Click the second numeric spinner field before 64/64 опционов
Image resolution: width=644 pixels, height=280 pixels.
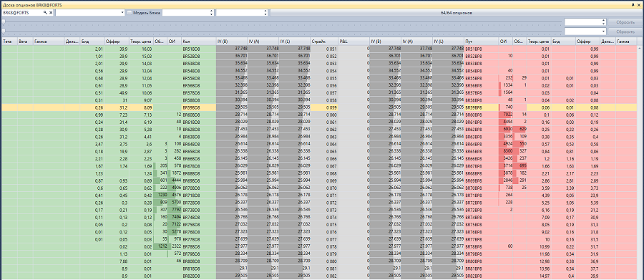coord(242,13)
